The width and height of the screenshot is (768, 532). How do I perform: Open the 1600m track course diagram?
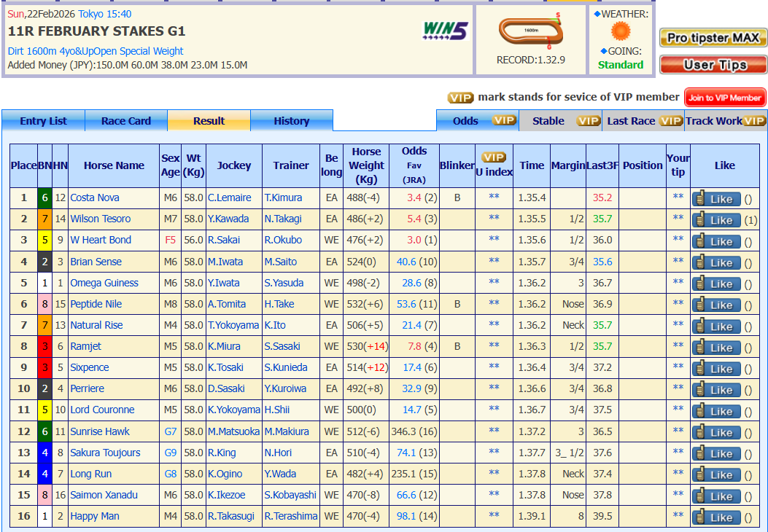coord(531,31)
